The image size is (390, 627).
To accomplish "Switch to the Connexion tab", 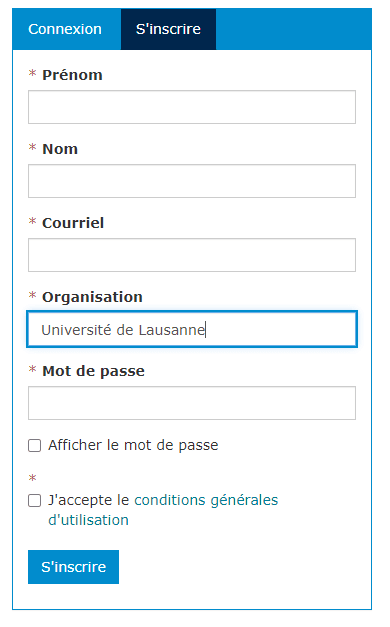I will click(x=65, y=29).
